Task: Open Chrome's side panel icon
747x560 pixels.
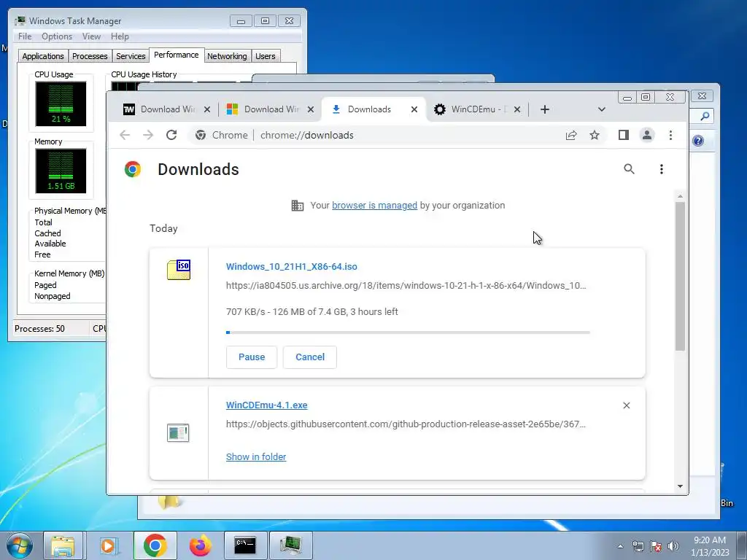Action: pyautogui.click(x=623, y=135)
